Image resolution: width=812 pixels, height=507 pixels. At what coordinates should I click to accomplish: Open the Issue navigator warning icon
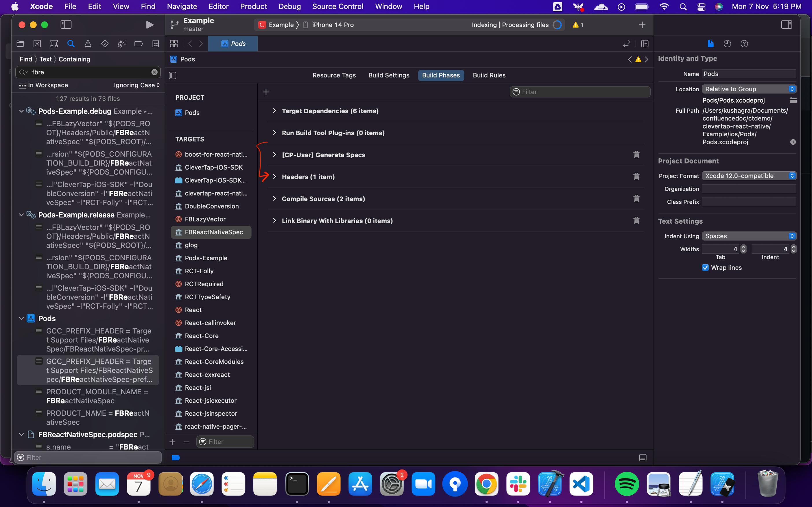click(88, 44)
